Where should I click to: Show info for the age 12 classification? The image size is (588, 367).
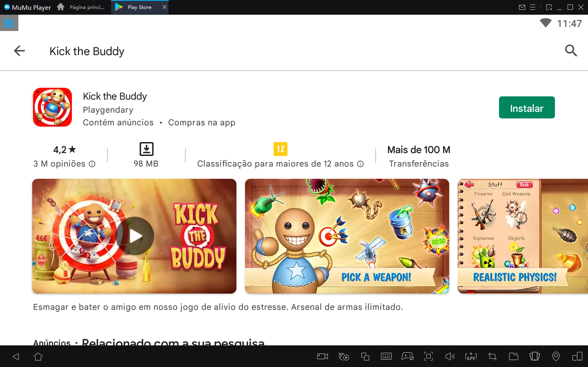(360, 164)
